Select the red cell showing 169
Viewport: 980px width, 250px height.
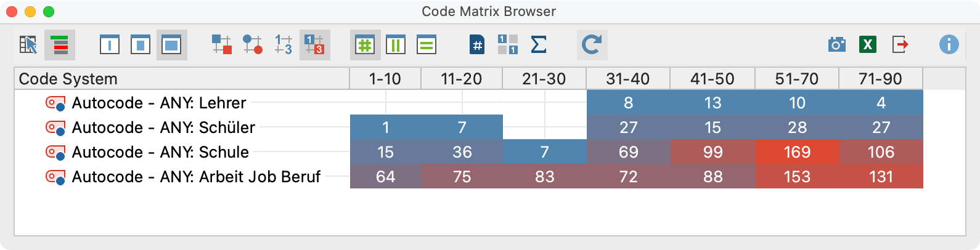click(797, 152)
